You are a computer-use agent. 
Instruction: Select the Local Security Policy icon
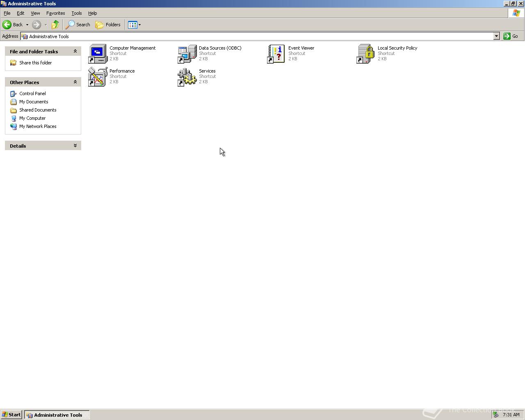click(366, 54)
